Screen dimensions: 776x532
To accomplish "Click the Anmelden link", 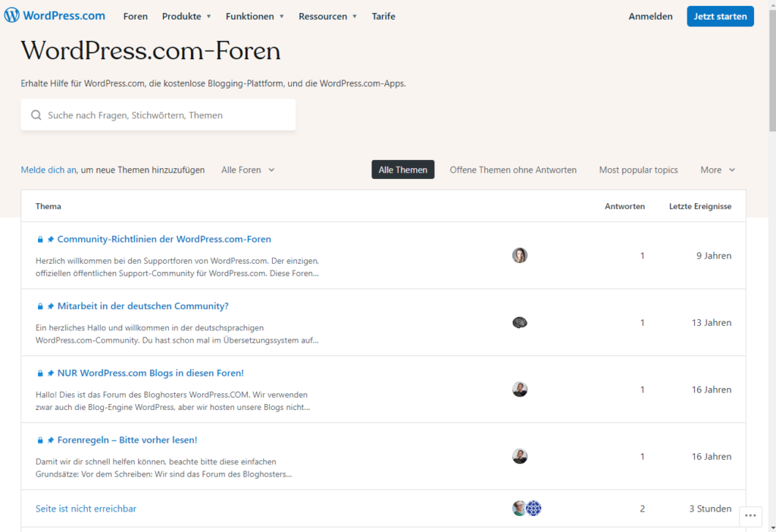I will [650, 17].
